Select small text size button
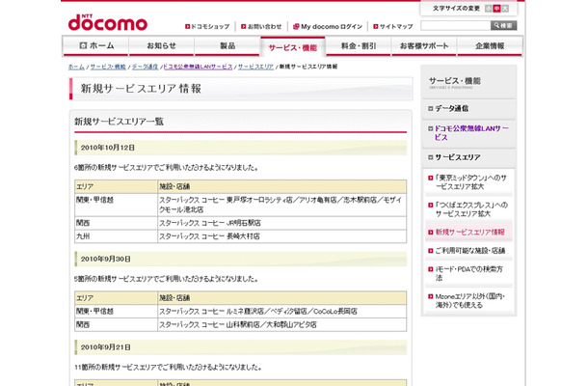 click(489, 9)
